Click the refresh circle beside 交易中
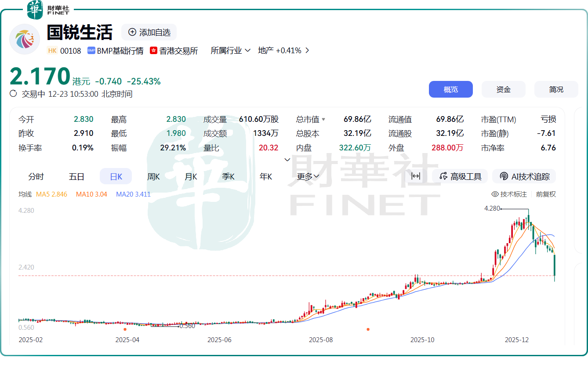 (13, 94)
